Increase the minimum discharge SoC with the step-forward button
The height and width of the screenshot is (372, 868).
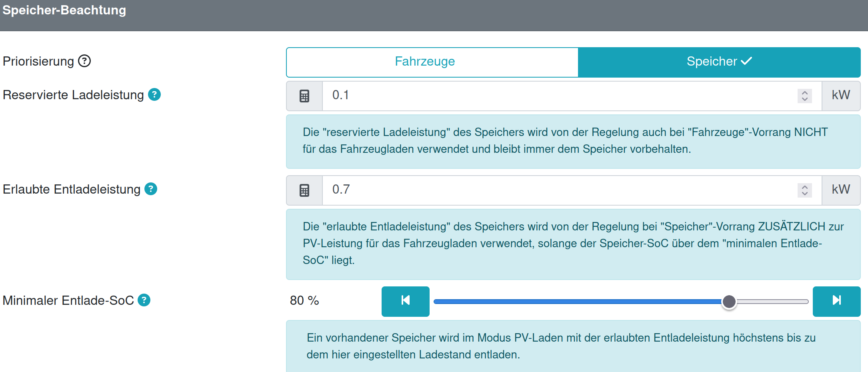click(x=836, y=301)
